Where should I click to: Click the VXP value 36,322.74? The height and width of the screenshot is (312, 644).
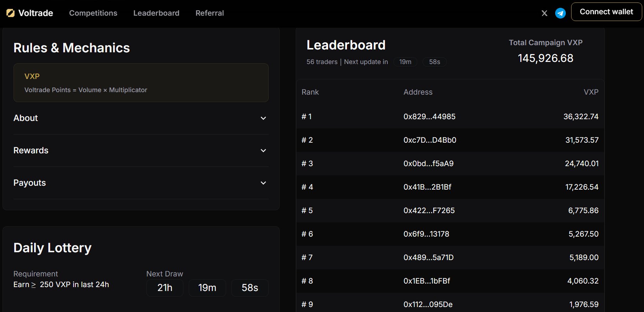pos(581,117)
